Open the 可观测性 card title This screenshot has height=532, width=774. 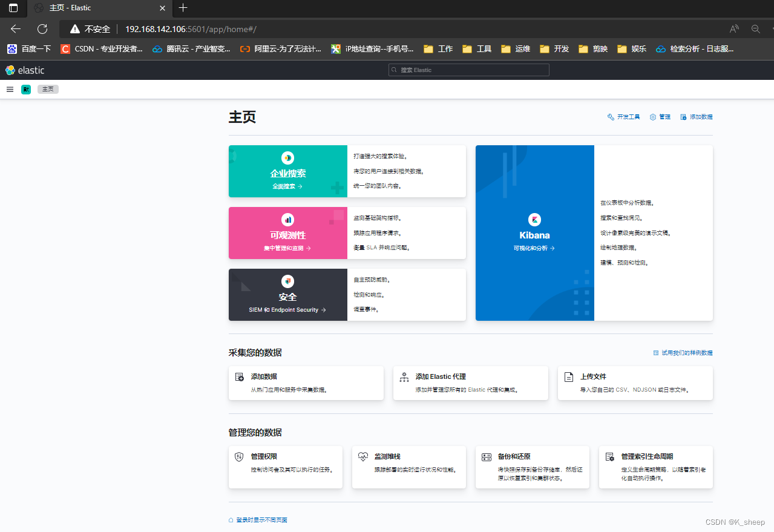click(x=288, y=235)
